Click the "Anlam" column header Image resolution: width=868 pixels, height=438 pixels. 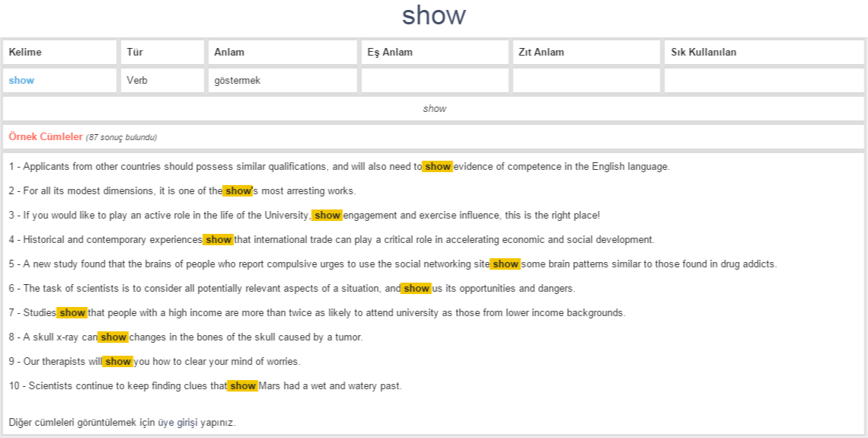coord(229,53)
